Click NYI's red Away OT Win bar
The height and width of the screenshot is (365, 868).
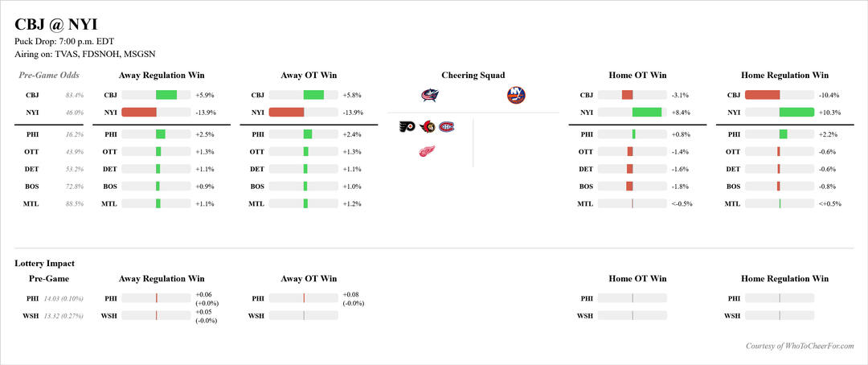point(286,113)
